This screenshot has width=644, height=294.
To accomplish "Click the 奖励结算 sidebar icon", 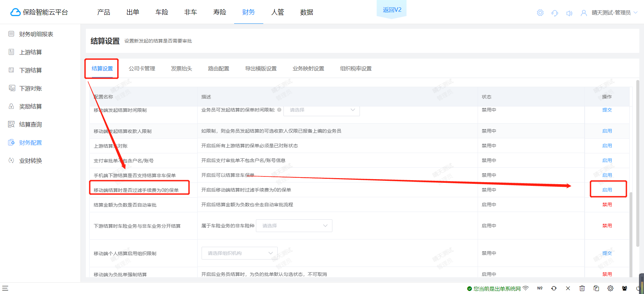I will pos(11,106).
